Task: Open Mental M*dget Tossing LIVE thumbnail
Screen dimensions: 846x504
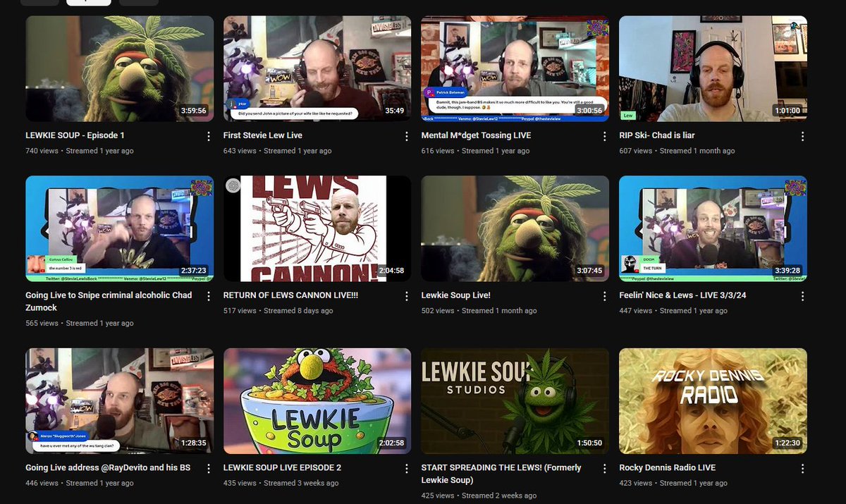Action: tap(515, 68)
